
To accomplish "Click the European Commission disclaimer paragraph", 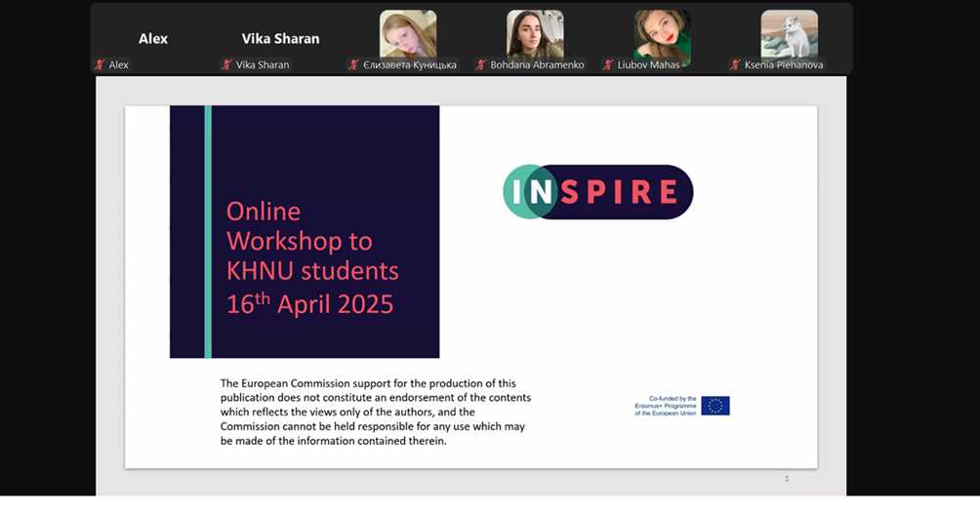I will (376, 412).
